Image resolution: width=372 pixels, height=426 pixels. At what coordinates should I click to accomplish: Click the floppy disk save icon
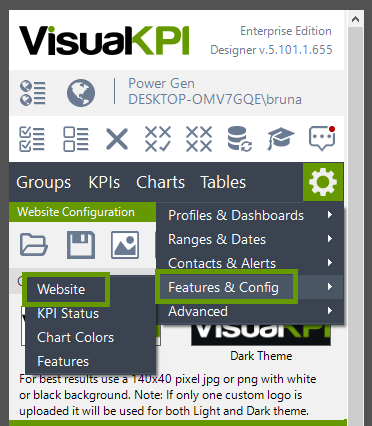click(81, 245)
